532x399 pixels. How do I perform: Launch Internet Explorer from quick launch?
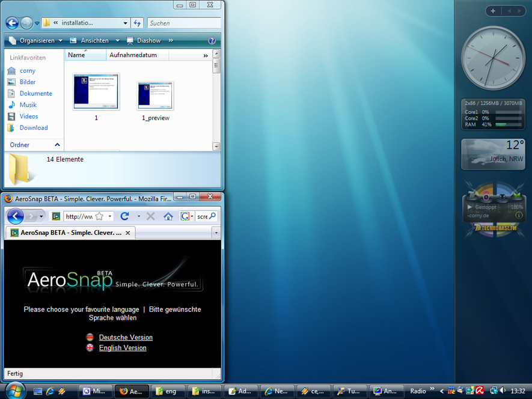[50, 391]
